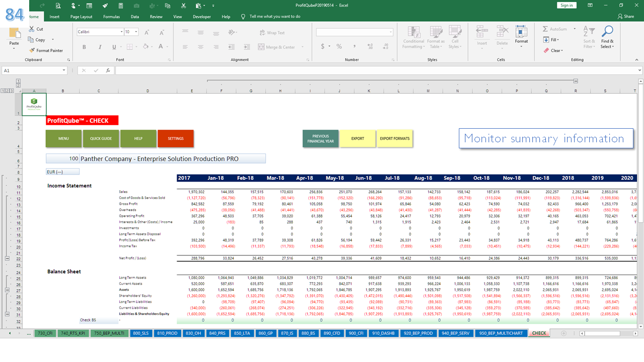Click the Bottom Align icon
Screen dimensions: 644x362
coord(215,33)
